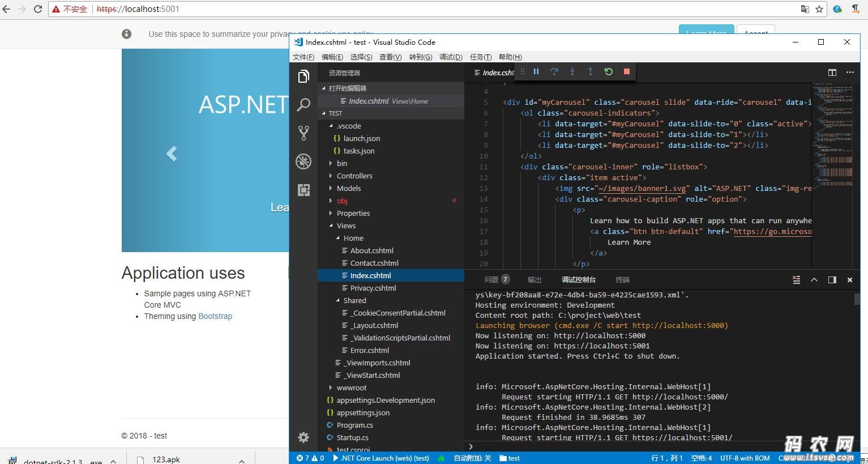The image size is (868, 464).
Task: Maximize the panel with the up chevron
Action: pos(814,280)
